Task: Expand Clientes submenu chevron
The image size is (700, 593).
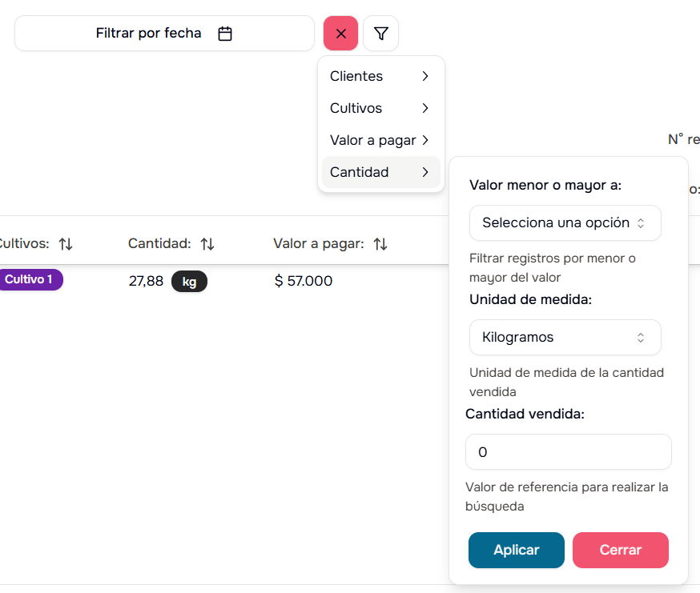Action: coord(425,76)
